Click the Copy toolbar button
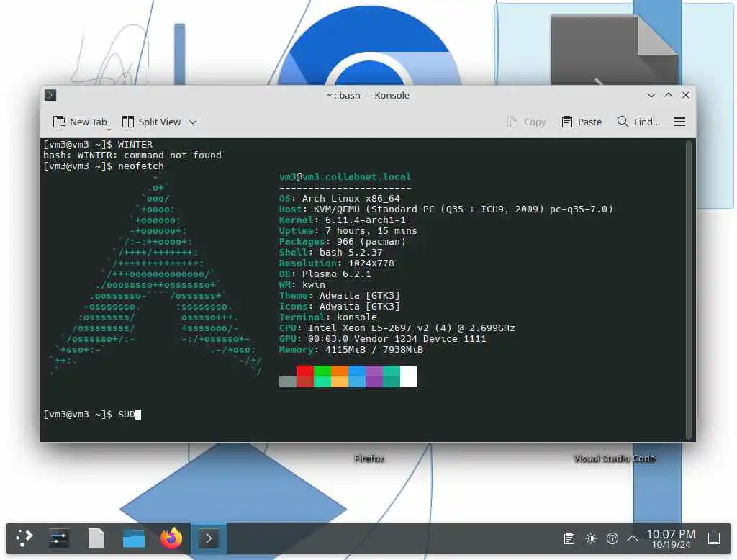 pos(526,122)
